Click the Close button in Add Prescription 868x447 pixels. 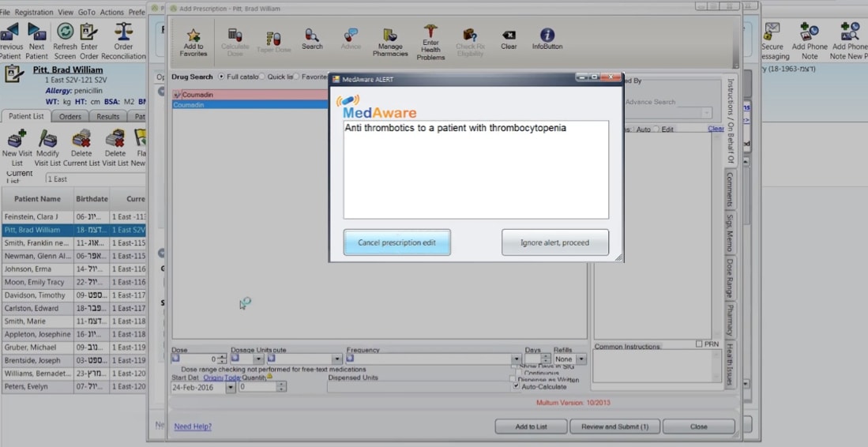(699, 426)
